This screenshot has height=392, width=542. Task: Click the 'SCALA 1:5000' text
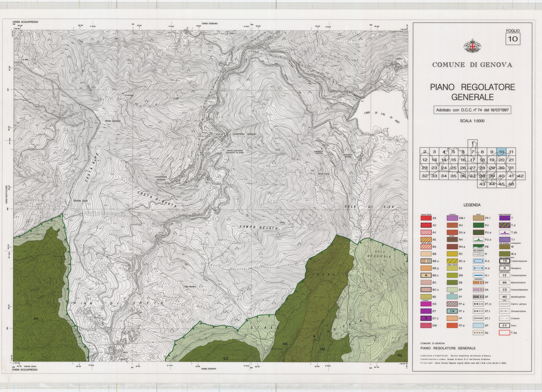pyautogui.click(x=472, y=121)
